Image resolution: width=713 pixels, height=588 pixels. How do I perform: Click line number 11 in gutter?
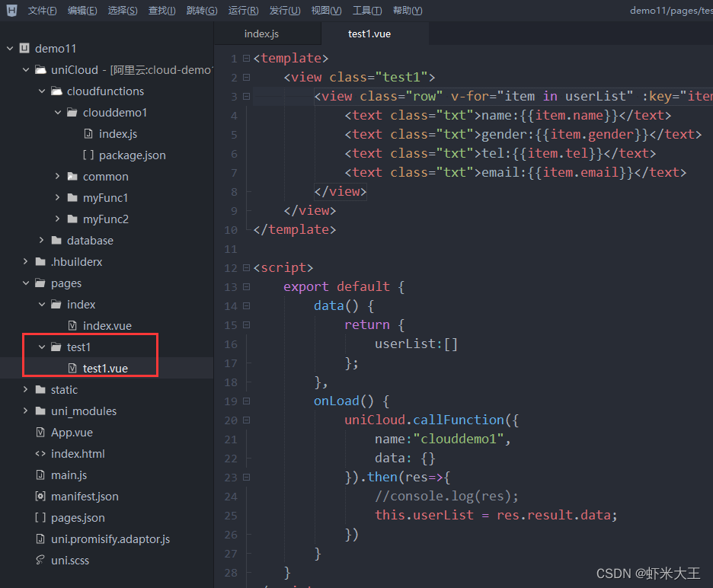[x=231, y=249]
